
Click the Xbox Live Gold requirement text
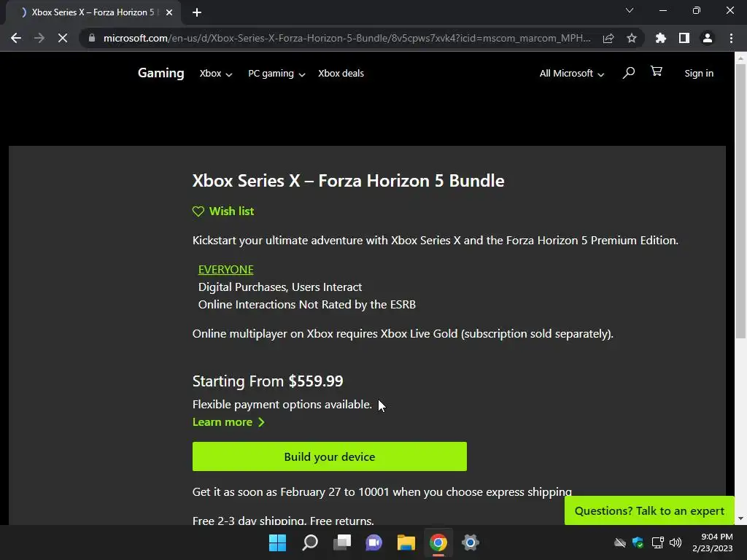point(403,334)
